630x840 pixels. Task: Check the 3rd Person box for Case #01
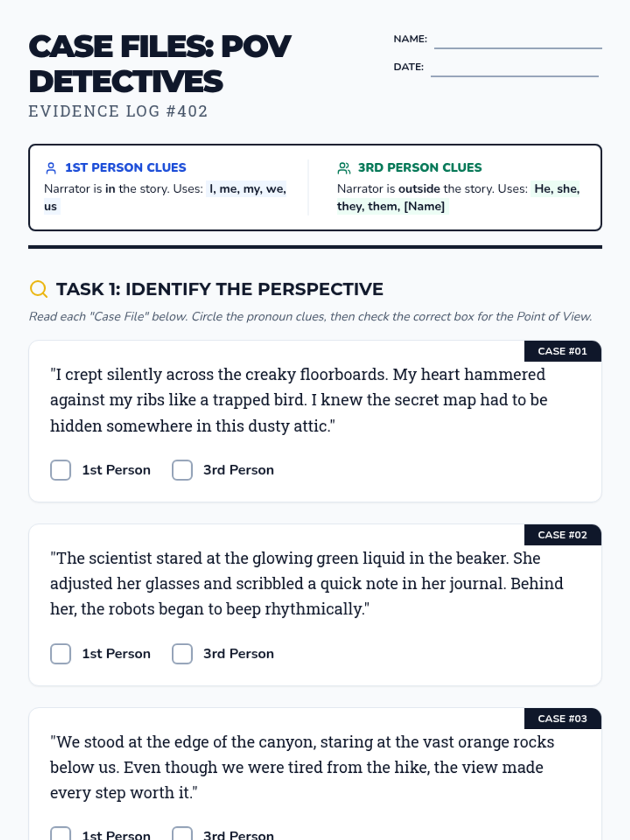tap(182, 470)
